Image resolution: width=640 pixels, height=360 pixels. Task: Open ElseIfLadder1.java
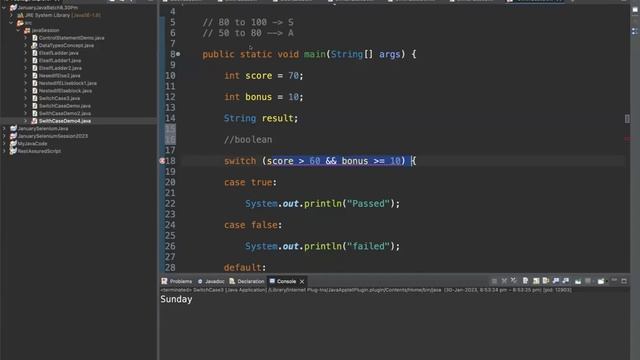(x=60, y=60)
